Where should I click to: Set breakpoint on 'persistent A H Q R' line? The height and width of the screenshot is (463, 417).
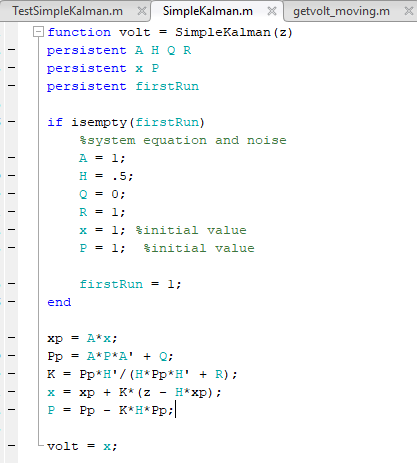click(x=12, y=50)
